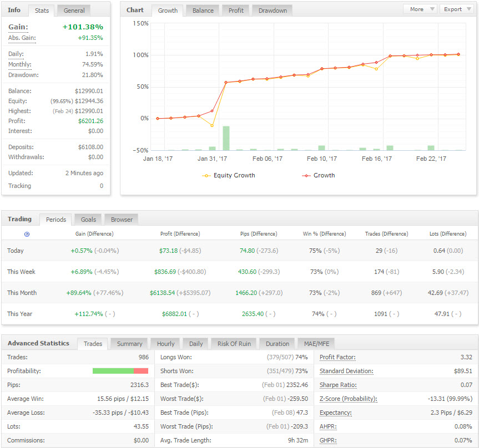The width and height of the screenshot is (479, 448).
Task: Toggle Growth legend series
Action: (x=319, y=175)
